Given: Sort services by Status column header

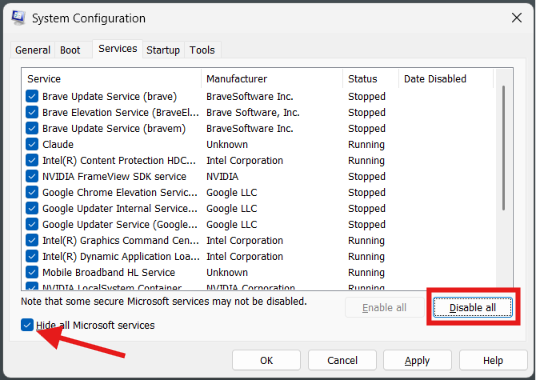Looking at the screenshot, I should coord(371,79).
